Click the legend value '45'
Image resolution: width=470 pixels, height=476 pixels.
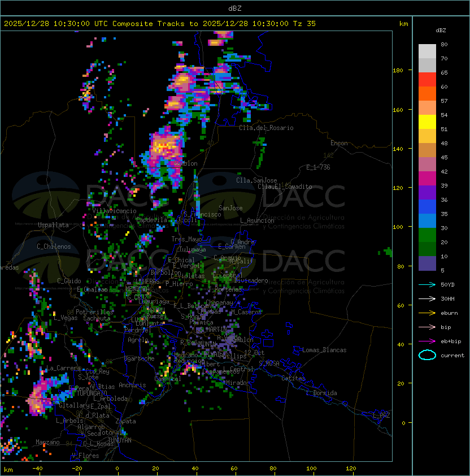[x=444, y=158]
